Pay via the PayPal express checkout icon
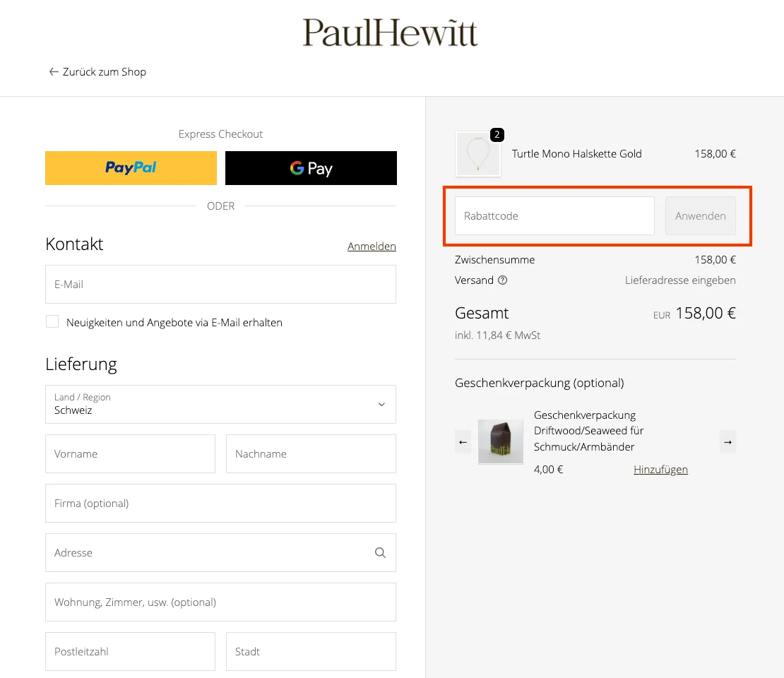 [131, 168]
